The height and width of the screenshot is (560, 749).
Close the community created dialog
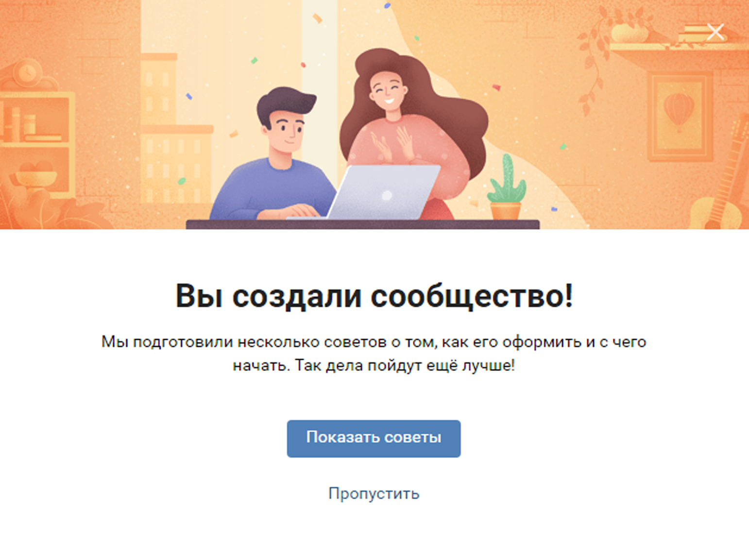[x=715, y=32]
